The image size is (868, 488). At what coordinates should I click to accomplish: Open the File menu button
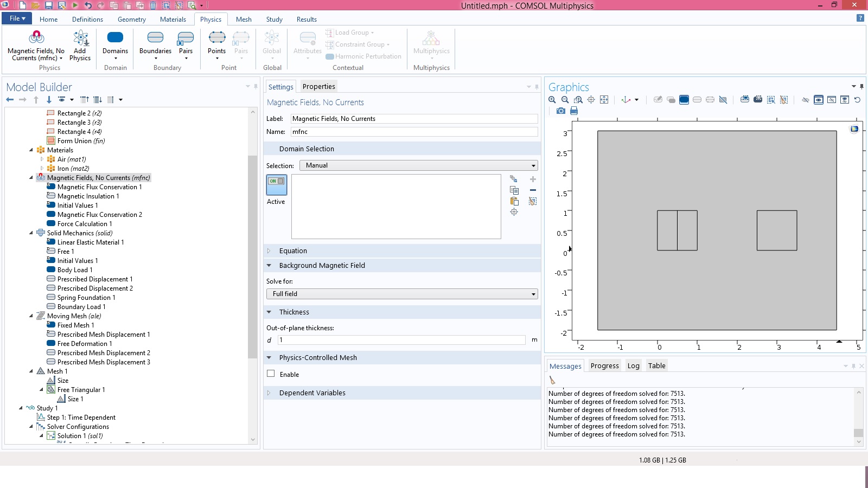click(17, 18)
